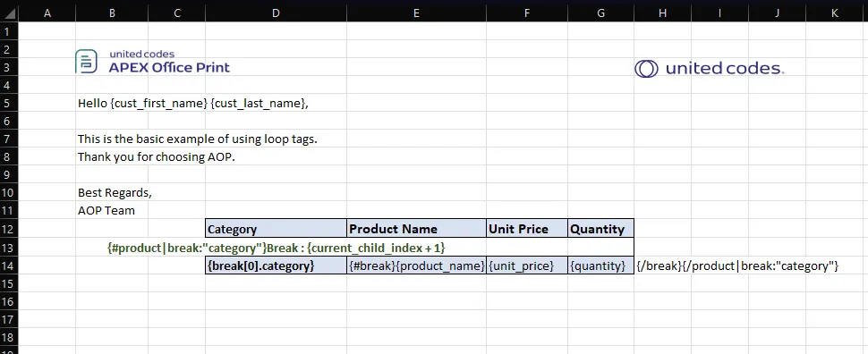Image resolution: width=868 pixels, height=354 pixels.
Task: Select column A header
Action: coord(47,13)
